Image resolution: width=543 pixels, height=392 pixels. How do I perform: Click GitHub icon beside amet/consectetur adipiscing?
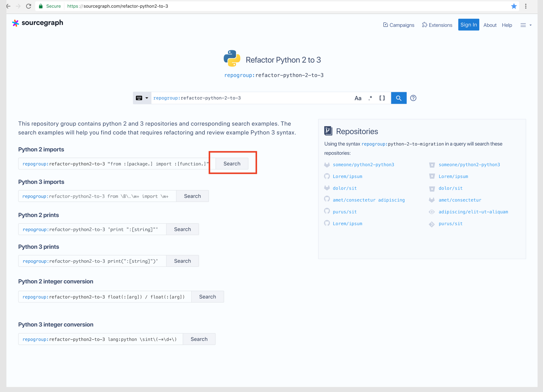[327, 199]
